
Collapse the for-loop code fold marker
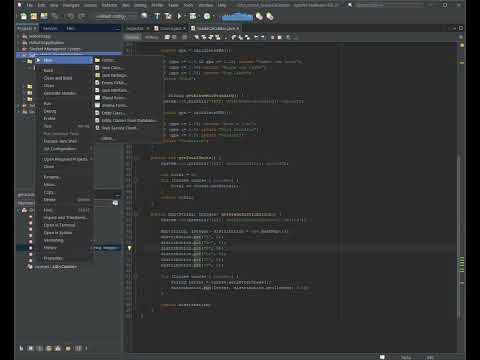point(136,180)
